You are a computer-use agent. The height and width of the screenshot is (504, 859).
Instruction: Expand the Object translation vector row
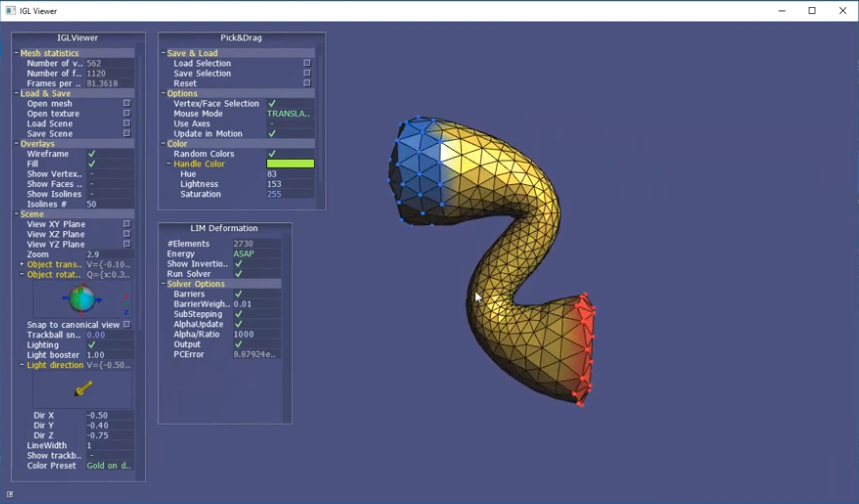point(21,264)
